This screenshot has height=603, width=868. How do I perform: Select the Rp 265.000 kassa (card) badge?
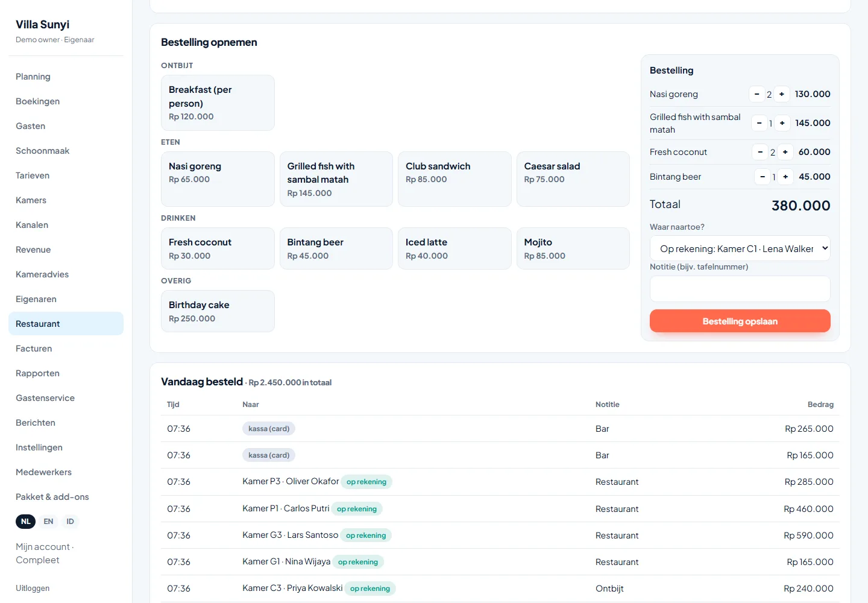point(269,429)
